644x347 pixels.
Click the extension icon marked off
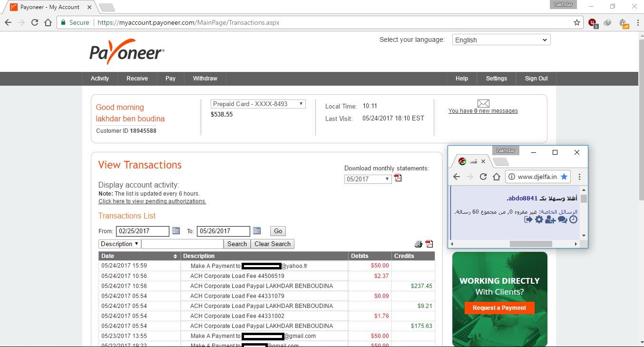coord(624,23)
